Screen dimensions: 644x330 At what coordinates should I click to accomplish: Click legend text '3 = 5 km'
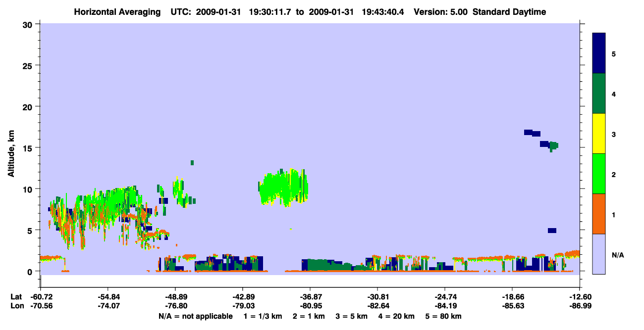353,316
